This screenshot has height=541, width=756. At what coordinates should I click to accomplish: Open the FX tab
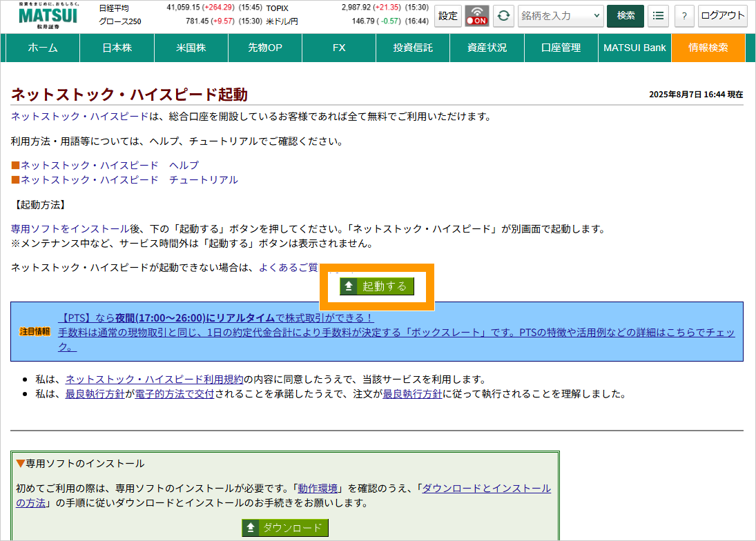(339, 48)
